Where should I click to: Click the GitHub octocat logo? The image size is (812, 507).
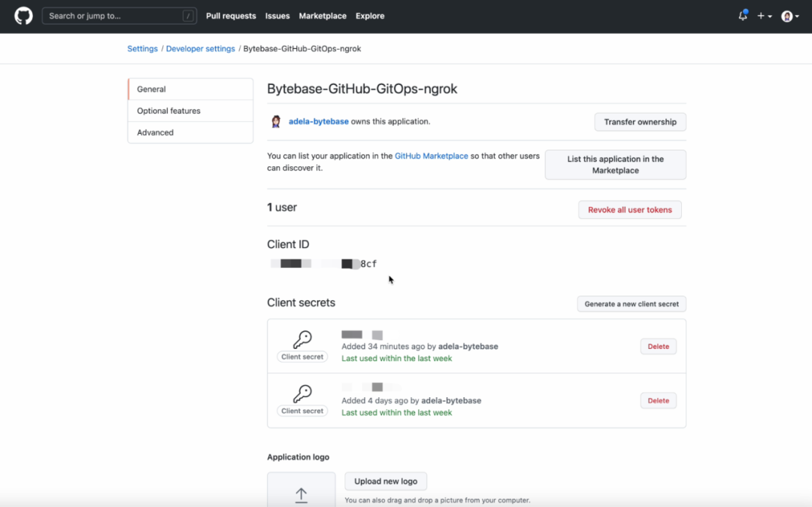click(23, 16)
